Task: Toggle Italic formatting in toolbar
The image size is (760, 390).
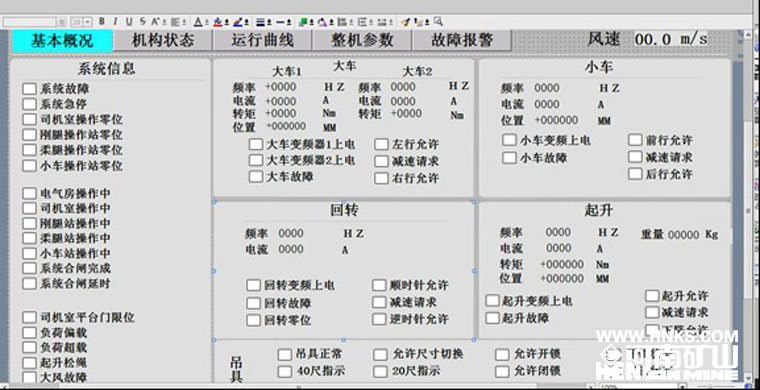Action: click(x=115, y=21)
